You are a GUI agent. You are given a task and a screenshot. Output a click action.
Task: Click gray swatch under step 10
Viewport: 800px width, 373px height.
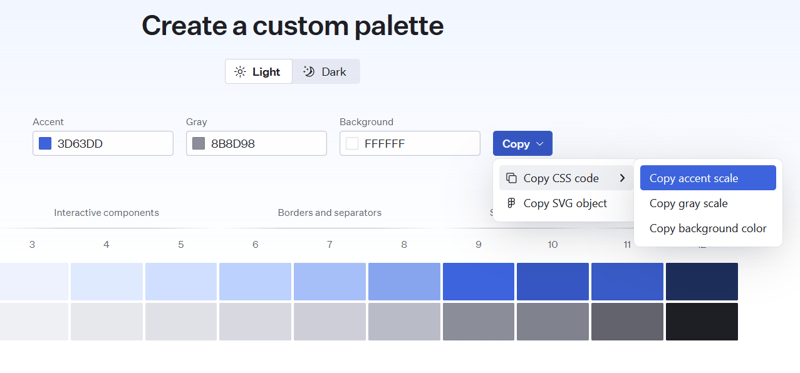tap(553, 321)
